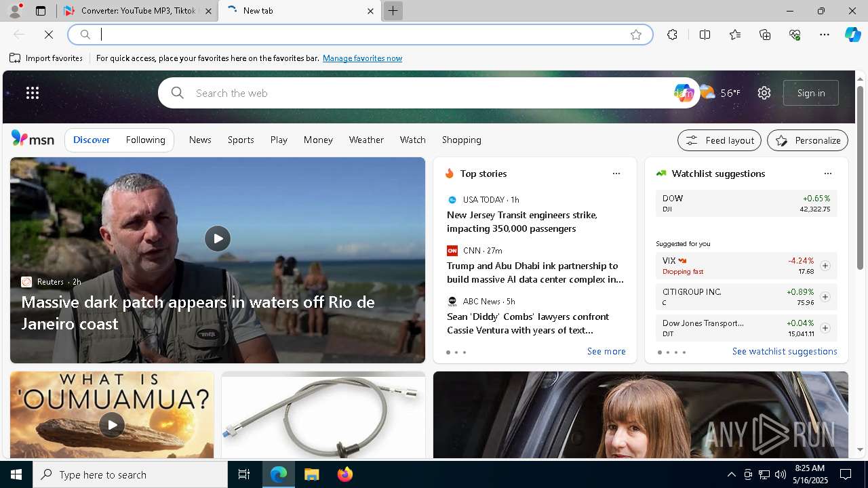The height and width of the screenshot is (488, 868).
Task: Open the cable product image card
Action: [323, 415]
